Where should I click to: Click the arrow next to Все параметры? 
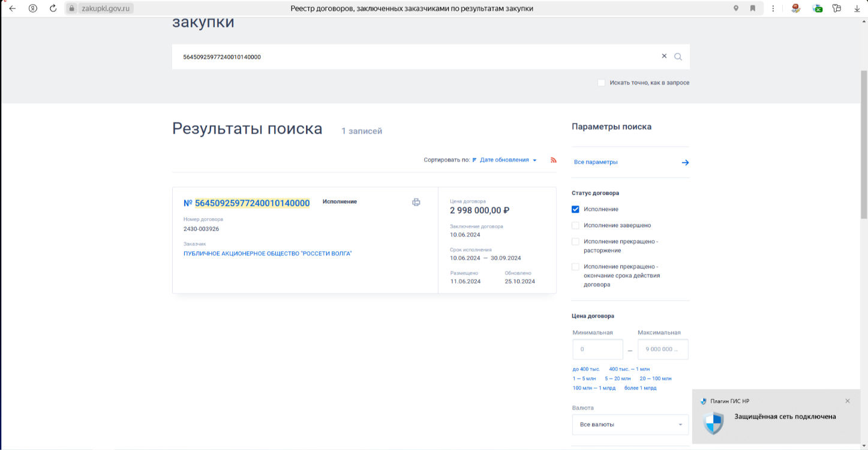[685, 162]
